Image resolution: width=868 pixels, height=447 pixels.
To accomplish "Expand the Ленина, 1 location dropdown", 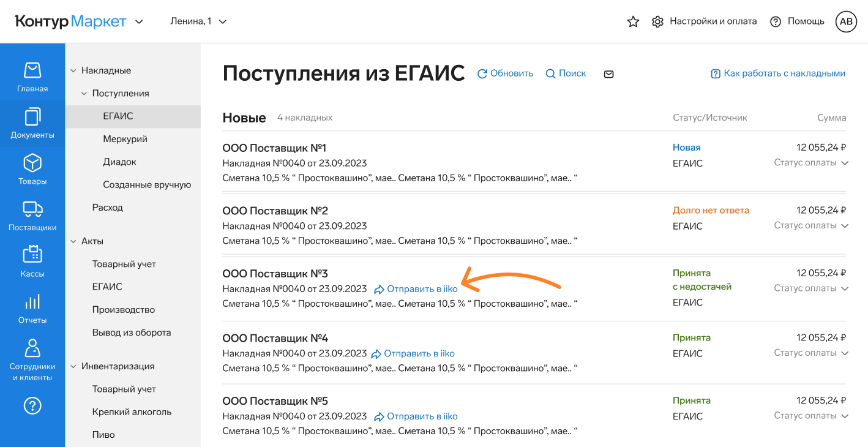I will coord(198,21).
